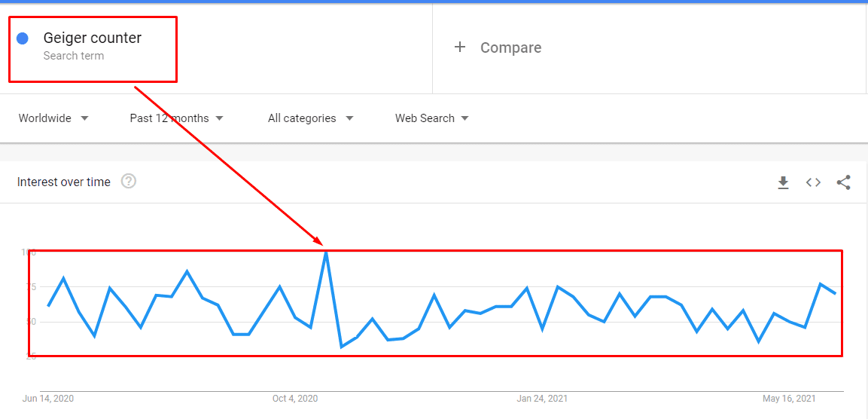This screenshot has width=868, height=419.
Task: Click the plus icon next to Compare
Action: (459, 47)
